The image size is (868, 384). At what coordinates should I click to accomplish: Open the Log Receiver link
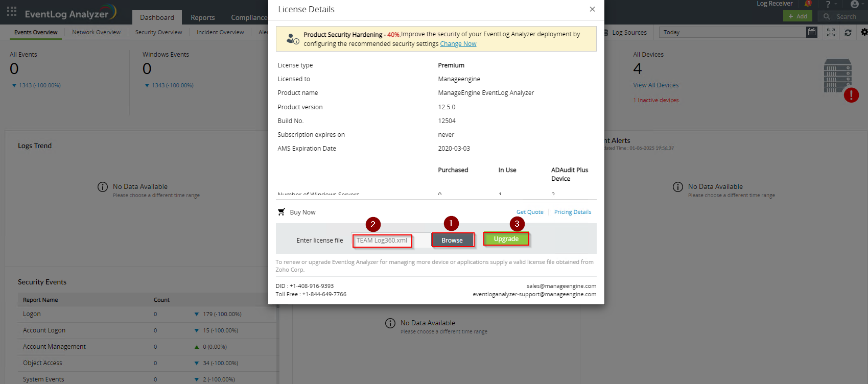(x=775, y=4)
